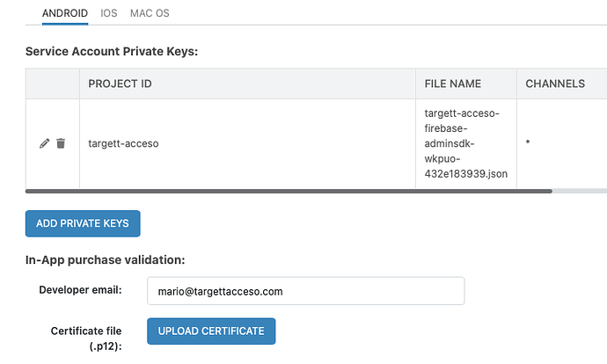Open the IOS tab

tap(109, 13)
